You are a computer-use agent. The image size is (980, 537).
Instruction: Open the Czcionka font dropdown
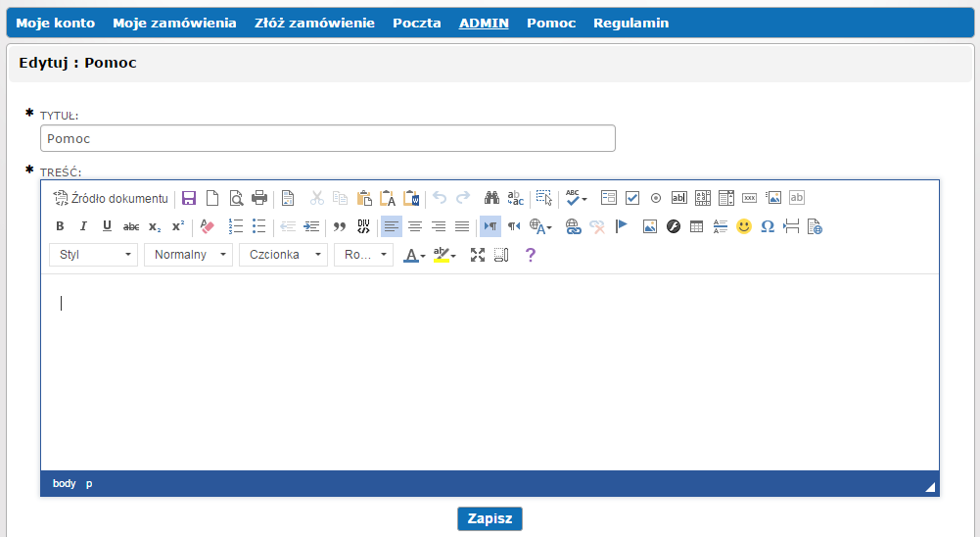pos(283,255)
